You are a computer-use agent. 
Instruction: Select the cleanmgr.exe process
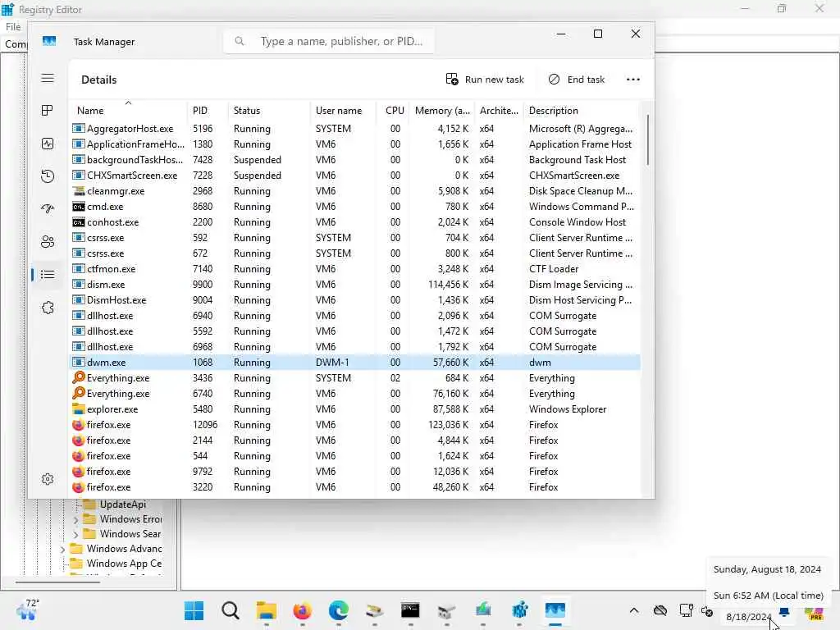[x=356, y=190]
